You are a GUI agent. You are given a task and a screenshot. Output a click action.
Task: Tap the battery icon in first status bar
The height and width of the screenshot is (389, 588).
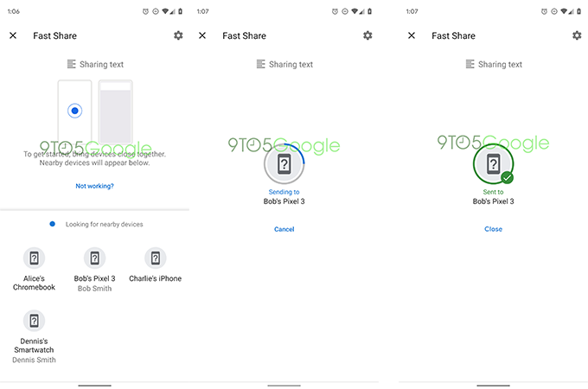(x=180, y=11)
